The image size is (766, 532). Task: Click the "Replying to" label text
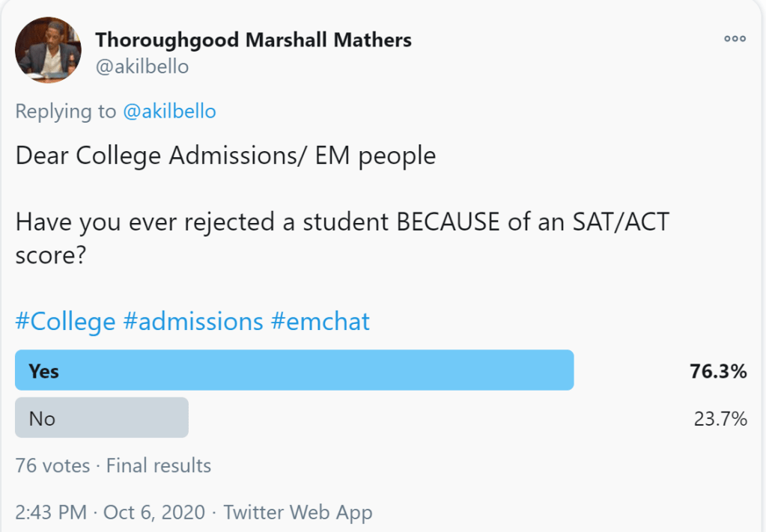click(x=65, y=111)
